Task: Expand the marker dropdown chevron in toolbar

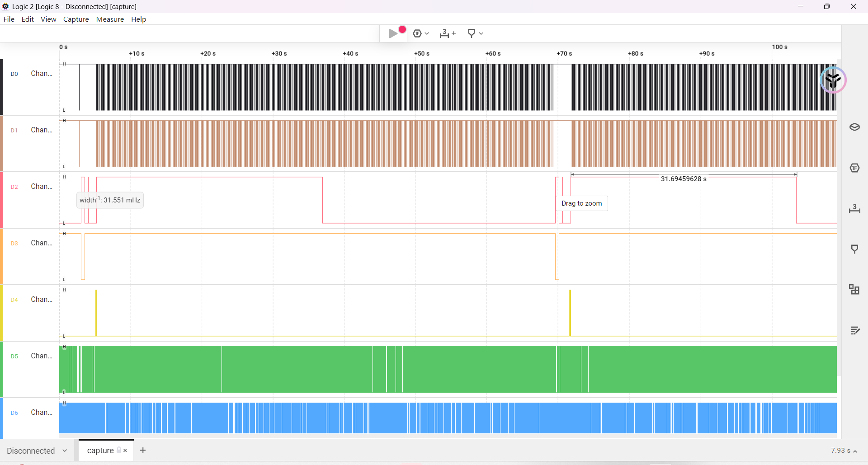Action: [x=481, y=33]
